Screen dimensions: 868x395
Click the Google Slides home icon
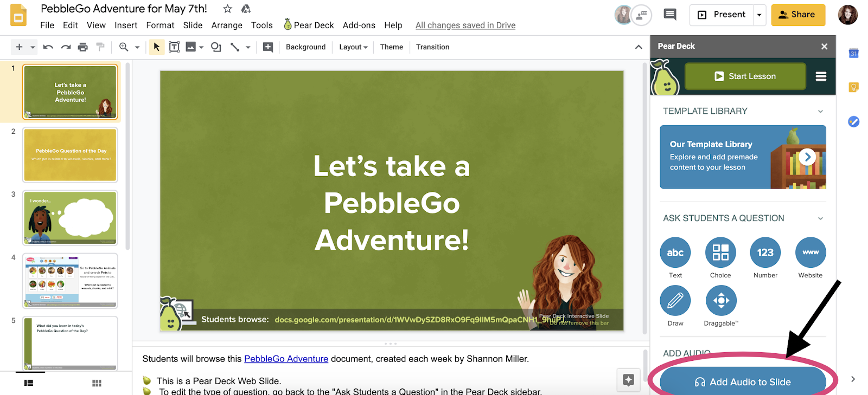tap(18, 15)
